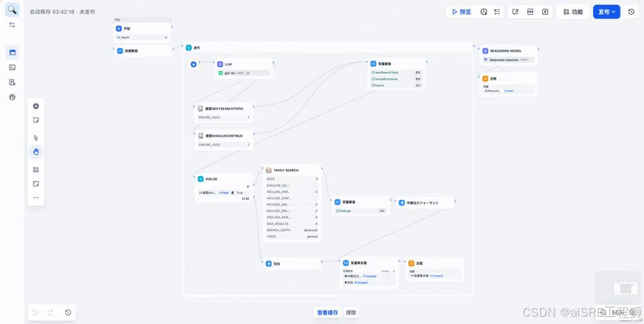The image size is (644, 324).
Task: Click the TOPIC general row
Action: pyautogui.click(x=292, y=237)
